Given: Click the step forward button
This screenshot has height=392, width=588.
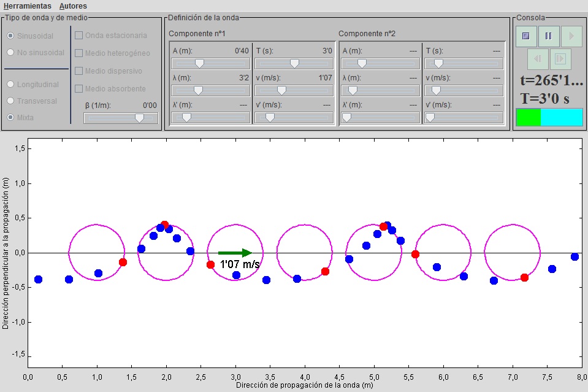Looking at the screenshot, I should (560, 59).
